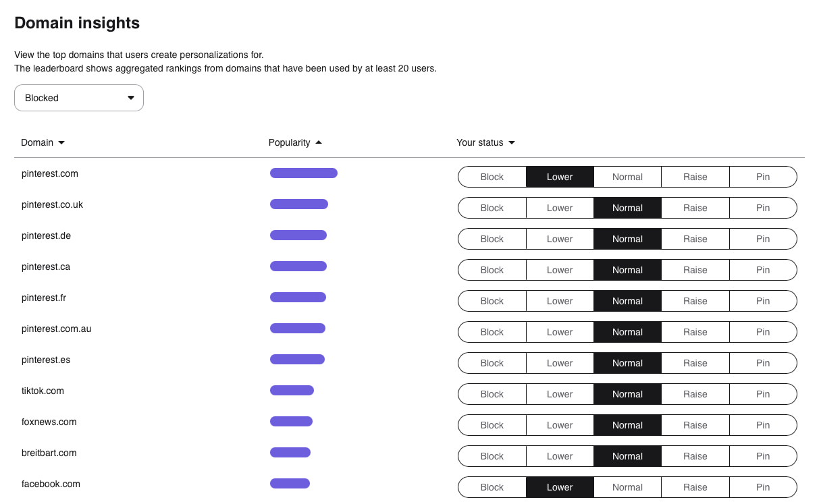The width and height of the screenshot is (821, 504).
Task: Set pinterest.es status to Raise
Action: (x=695, y=362)
